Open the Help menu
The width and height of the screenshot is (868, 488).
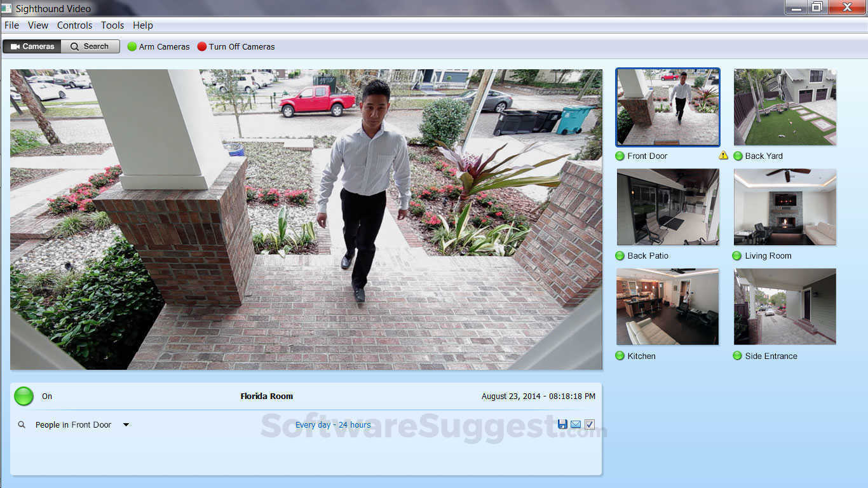click(143, 25)
